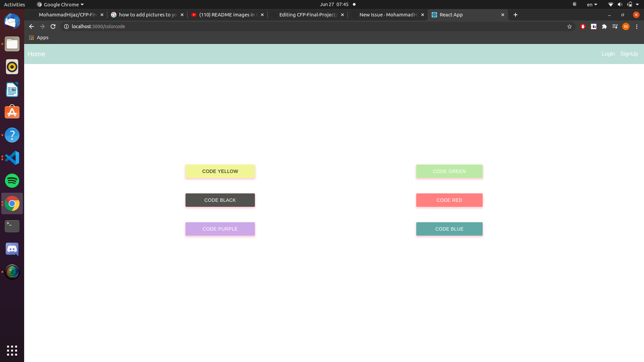Screen dimensions: 644x362
Task: Click the colorful chart extension icon
Action: (x=594, y=26)
